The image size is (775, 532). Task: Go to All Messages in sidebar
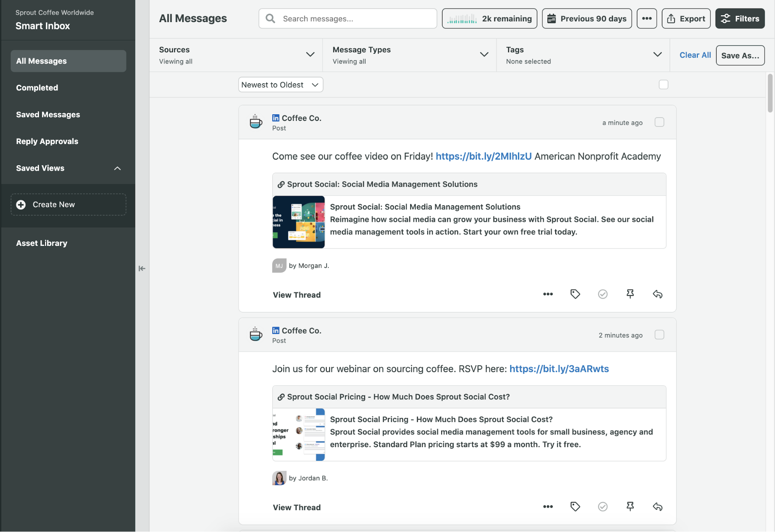[x=68, y=61]
